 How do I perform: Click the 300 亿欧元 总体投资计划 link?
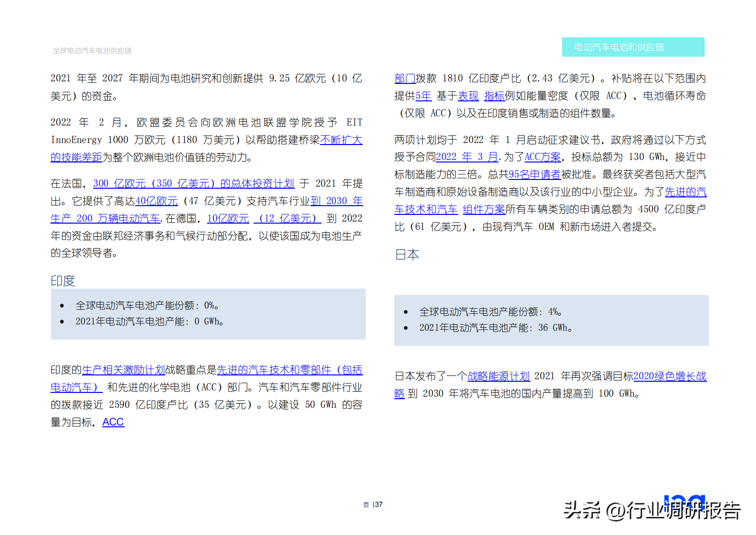pos(194,184)
